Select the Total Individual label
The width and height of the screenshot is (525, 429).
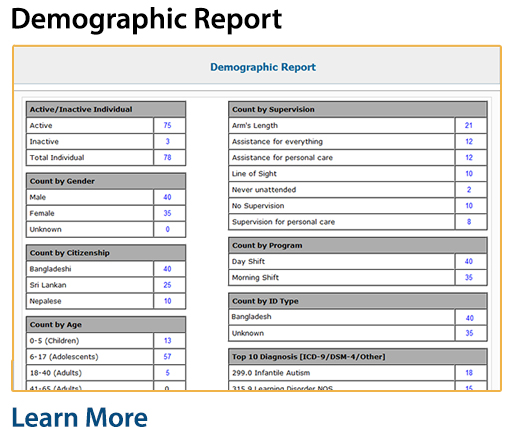pyautogui.click(x=57, y=158)
